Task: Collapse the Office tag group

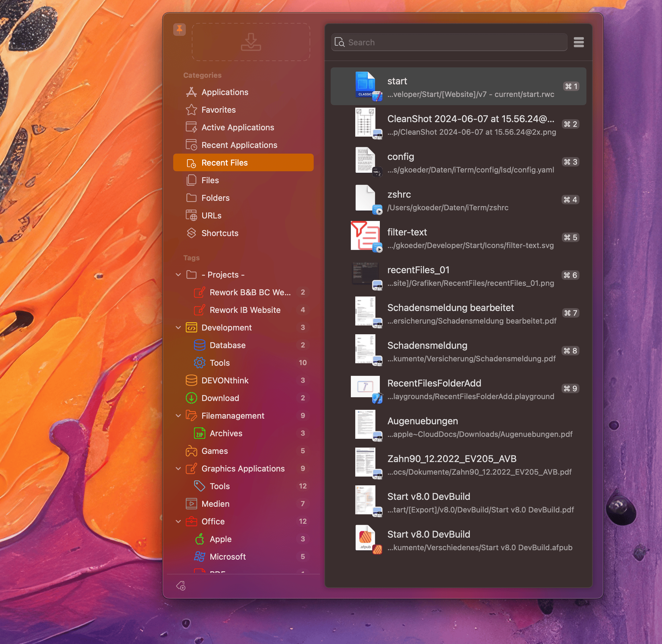Action: [178, 521]
